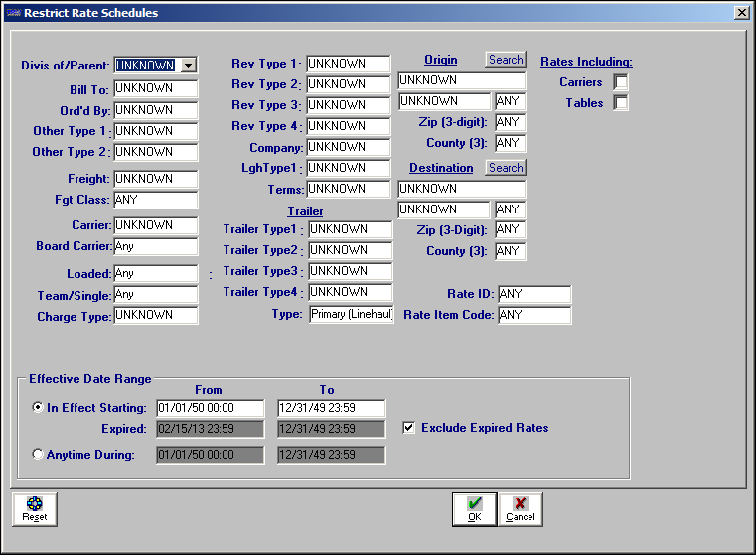This screenshot has width=756, height=555.
Task: Click the Origin underlined heading
Action: coord(441,60)
